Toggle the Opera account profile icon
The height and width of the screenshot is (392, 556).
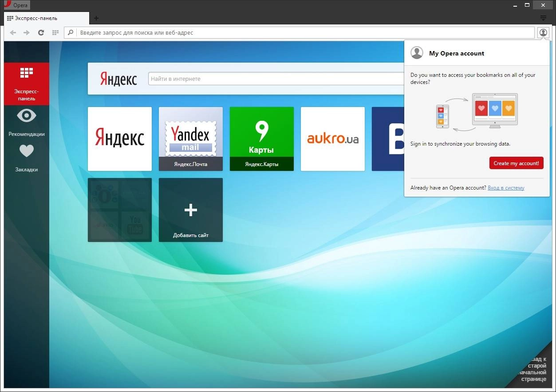click(x=543, y=32)
